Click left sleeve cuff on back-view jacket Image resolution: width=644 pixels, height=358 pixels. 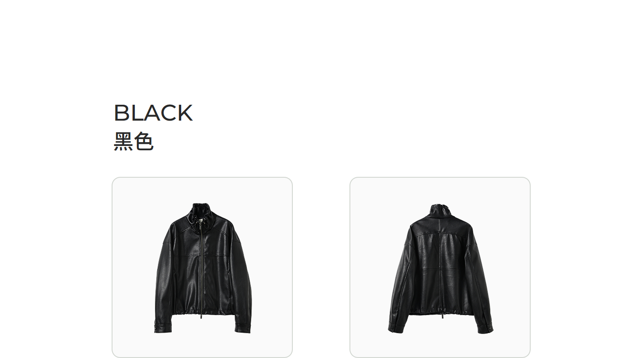(x=396, y=328)
